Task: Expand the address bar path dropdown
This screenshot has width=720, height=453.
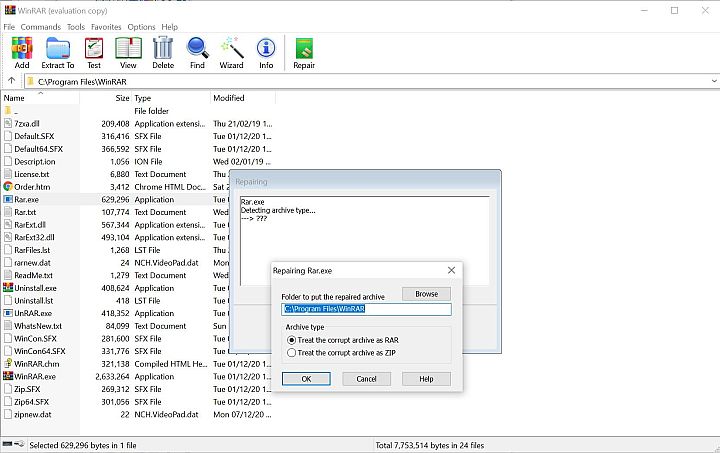Action: 714,81
